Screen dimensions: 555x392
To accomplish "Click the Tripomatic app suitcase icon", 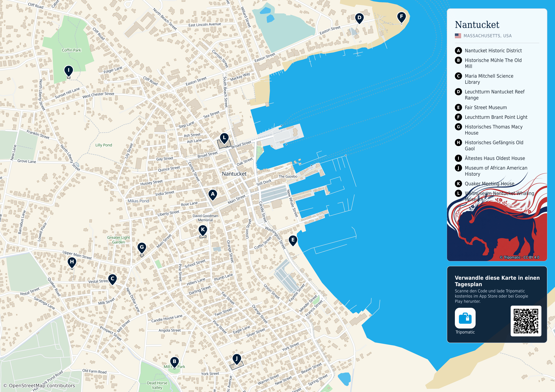I will 465,318.
